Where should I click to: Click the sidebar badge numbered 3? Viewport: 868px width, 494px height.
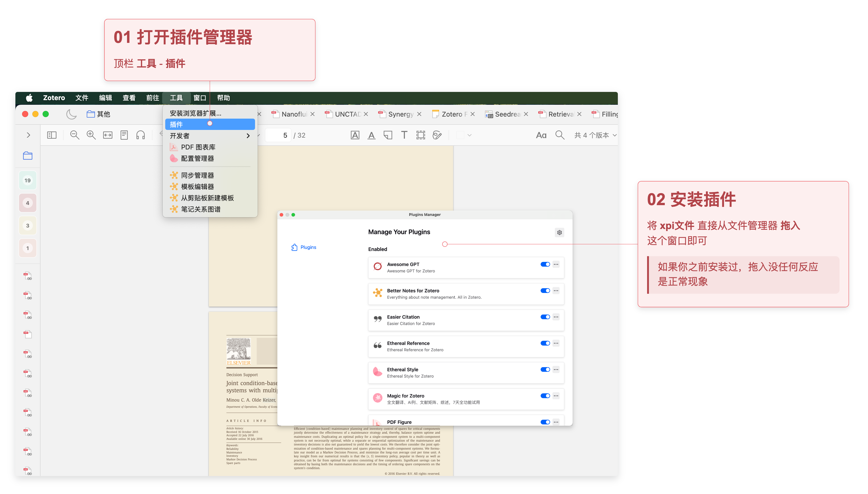pos(28,226)
